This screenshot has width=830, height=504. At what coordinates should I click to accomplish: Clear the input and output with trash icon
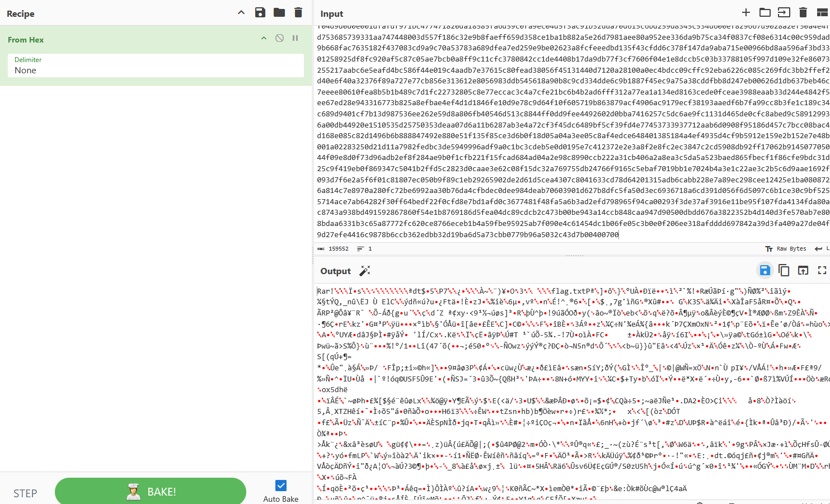(803, 12)
